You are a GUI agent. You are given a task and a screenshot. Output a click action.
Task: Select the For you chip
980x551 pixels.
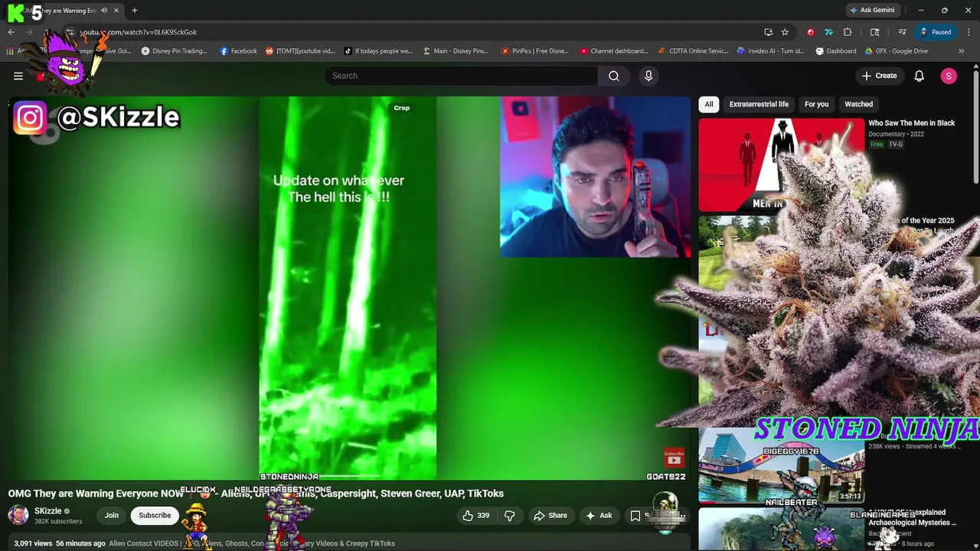pos(816,104)
